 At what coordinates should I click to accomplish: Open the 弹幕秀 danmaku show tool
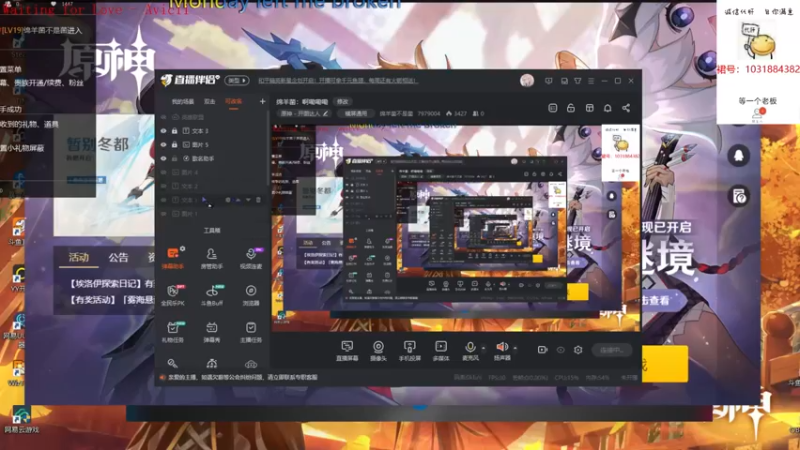click(211, 332)
